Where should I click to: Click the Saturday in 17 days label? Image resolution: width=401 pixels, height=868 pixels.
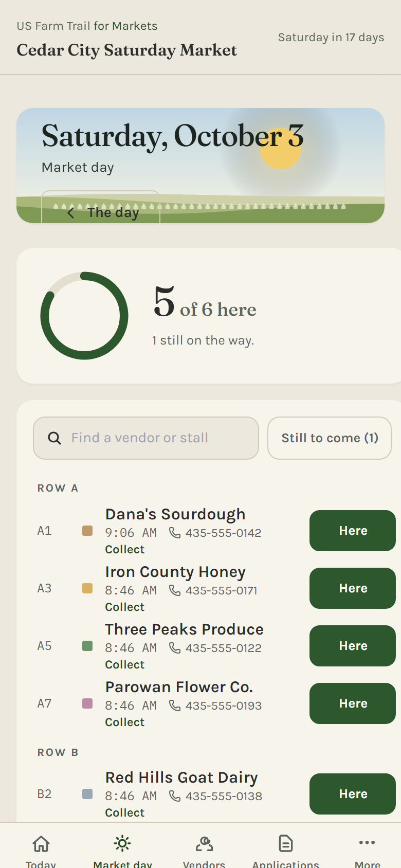[331, 38]
